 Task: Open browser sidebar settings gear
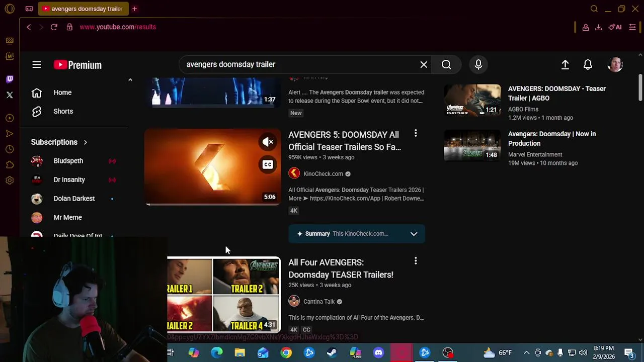(x=10, y=180)
